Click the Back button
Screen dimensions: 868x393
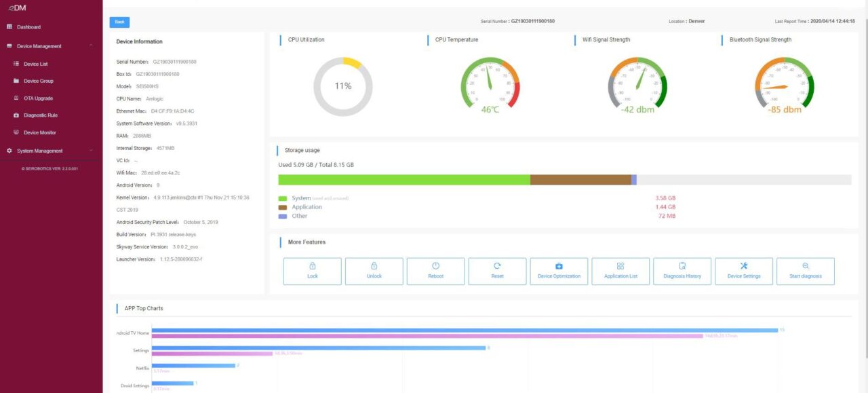(x=119, y=22)
